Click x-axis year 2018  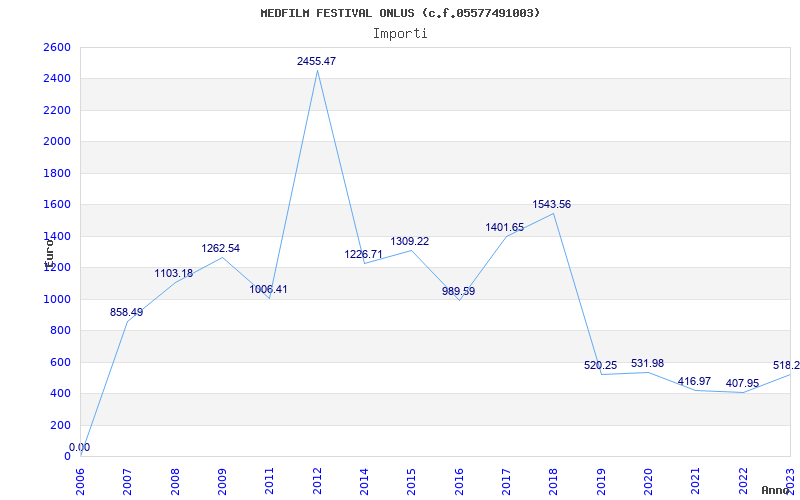click(x=553, y=481)
